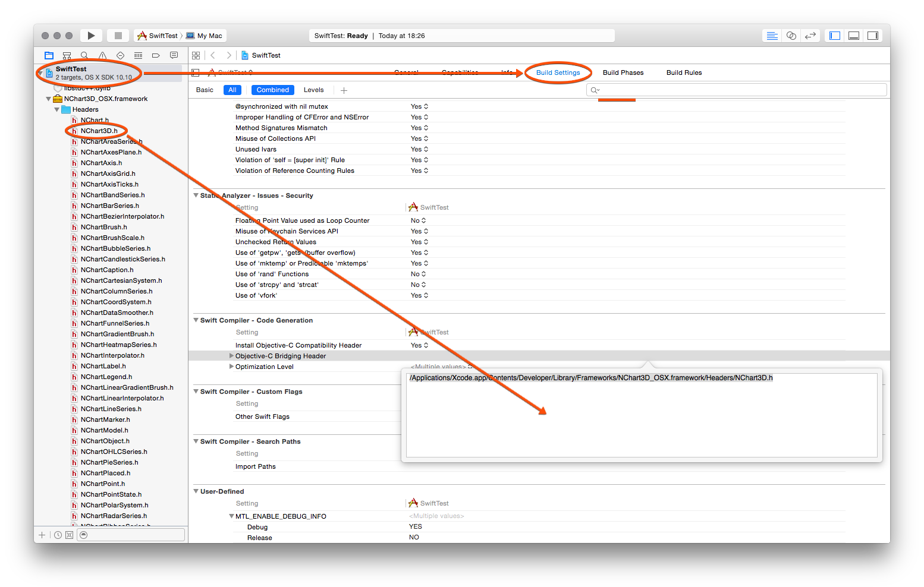Screen dimensions: 924x587
Task: Select the Basic settings filter
Action: tap(205, 90)
